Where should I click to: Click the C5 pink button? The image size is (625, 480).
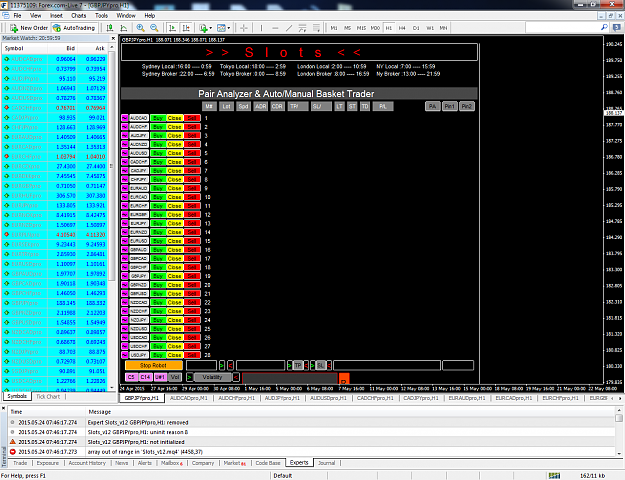(x=131, y=377)
